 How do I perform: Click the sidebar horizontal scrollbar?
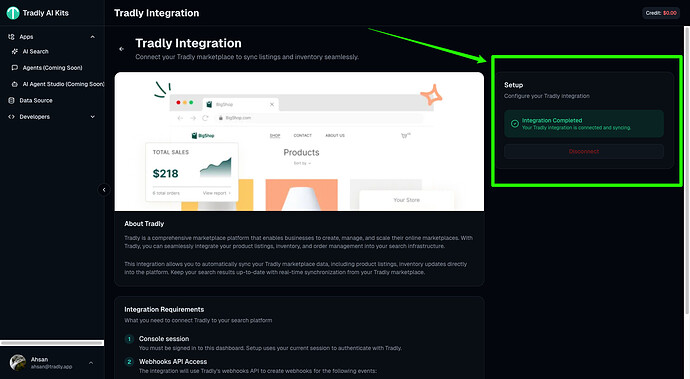52,343
